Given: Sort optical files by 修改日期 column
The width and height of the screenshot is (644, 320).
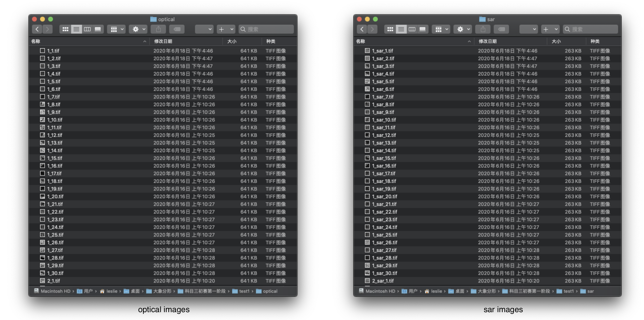Looking at the screenshot, I should [x=163, y=41].
